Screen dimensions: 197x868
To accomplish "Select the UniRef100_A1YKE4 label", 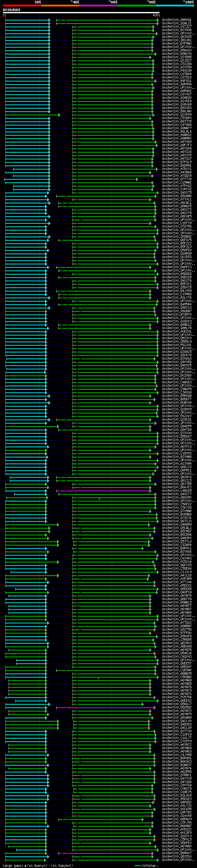I will 177,101.
